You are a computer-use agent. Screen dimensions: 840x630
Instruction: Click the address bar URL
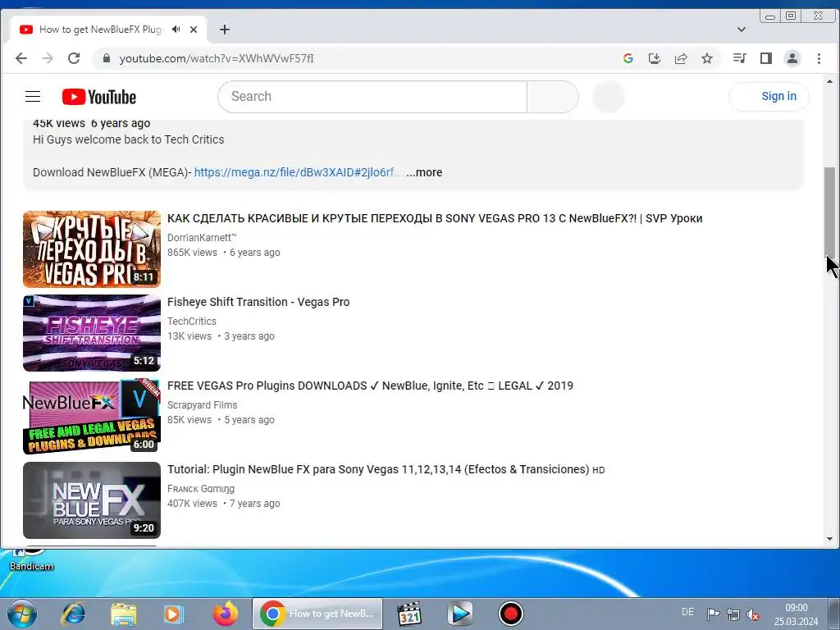[x=217, y=58]
